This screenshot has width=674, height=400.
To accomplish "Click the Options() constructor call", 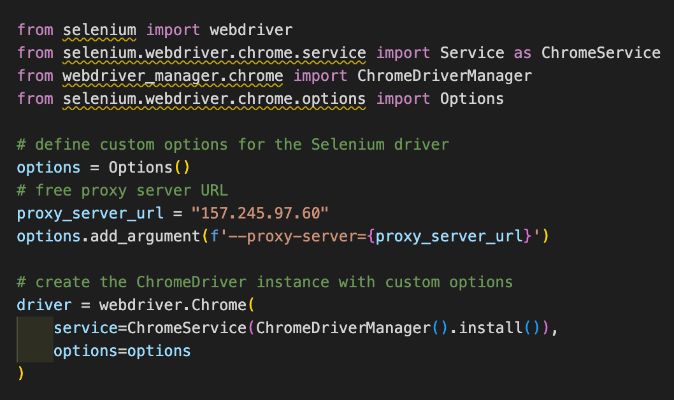I will 149,168.
